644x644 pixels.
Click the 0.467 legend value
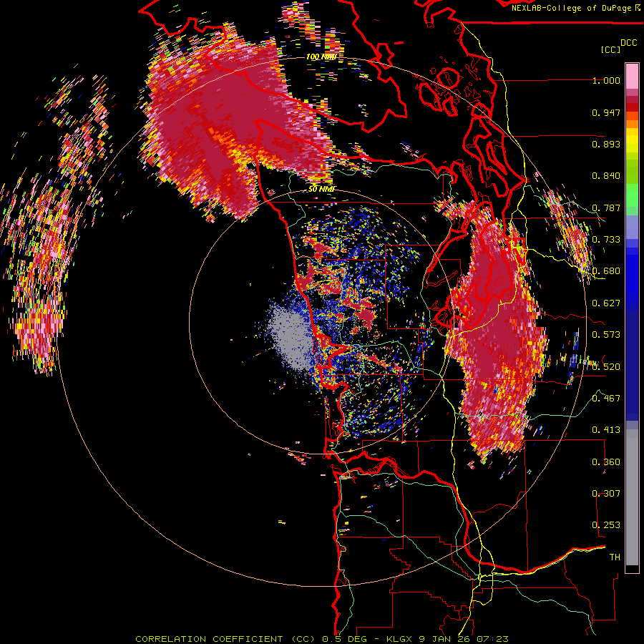(606, 398)
